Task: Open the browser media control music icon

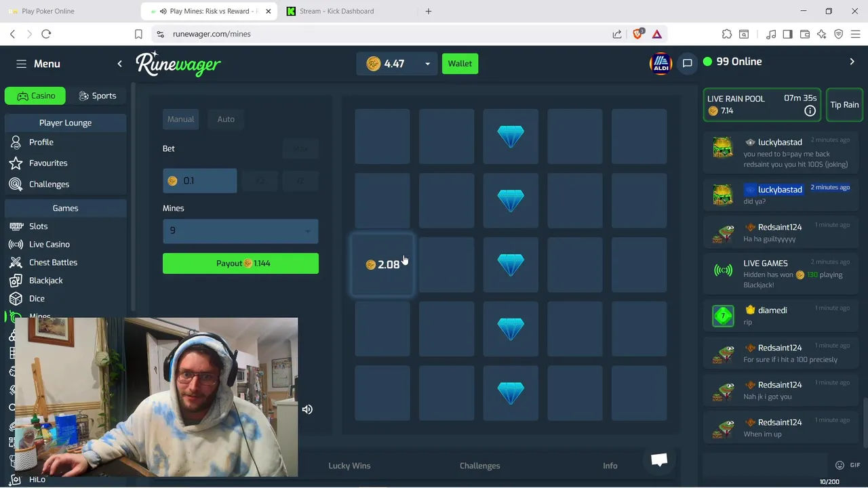Action: (x=771, y=34)
